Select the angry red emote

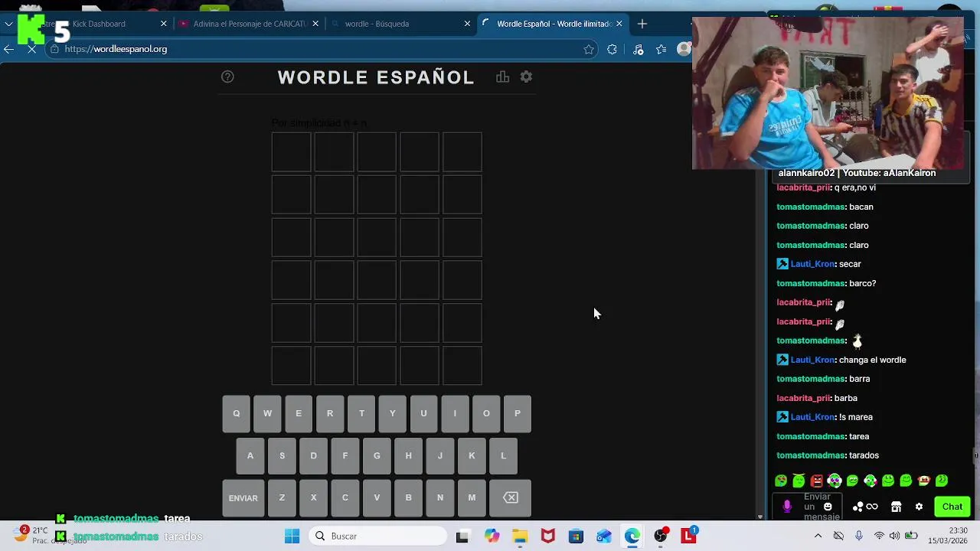pyautogui.click(x=817, y=481)
